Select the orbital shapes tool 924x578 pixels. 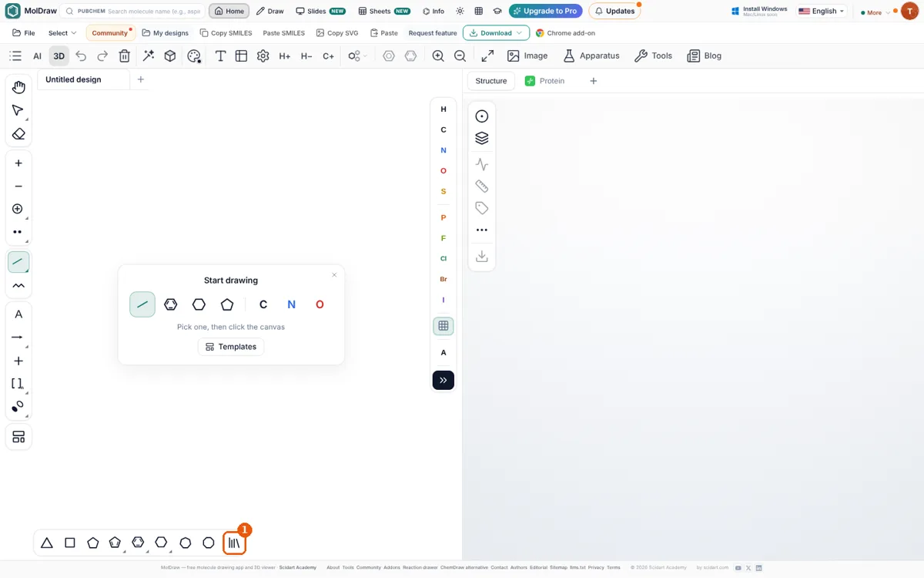18,407
